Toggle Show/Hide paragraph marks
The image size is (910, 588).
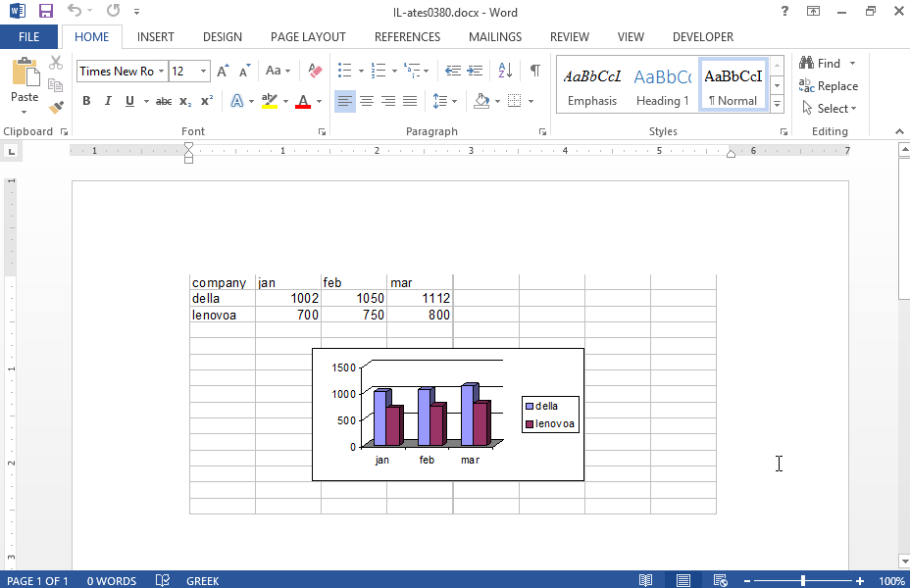(x=535, y=71)
